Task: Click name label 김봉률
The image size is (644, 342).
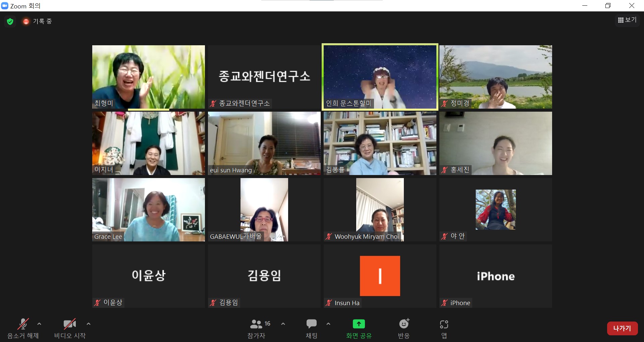Action: pos(335,170)
